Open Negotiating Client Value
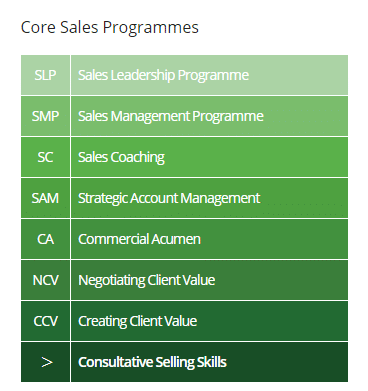 coord(147,280)
